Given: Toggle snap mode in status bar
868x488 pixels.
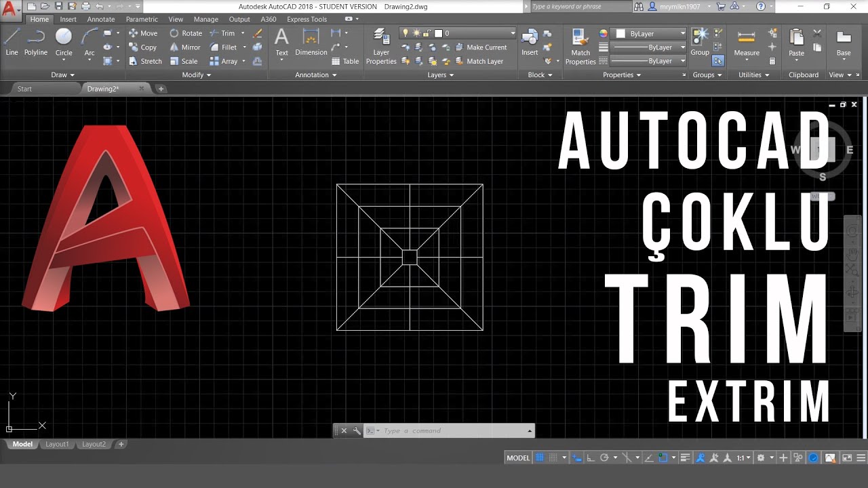Looking at the screenshot, I should pos(554,457).
